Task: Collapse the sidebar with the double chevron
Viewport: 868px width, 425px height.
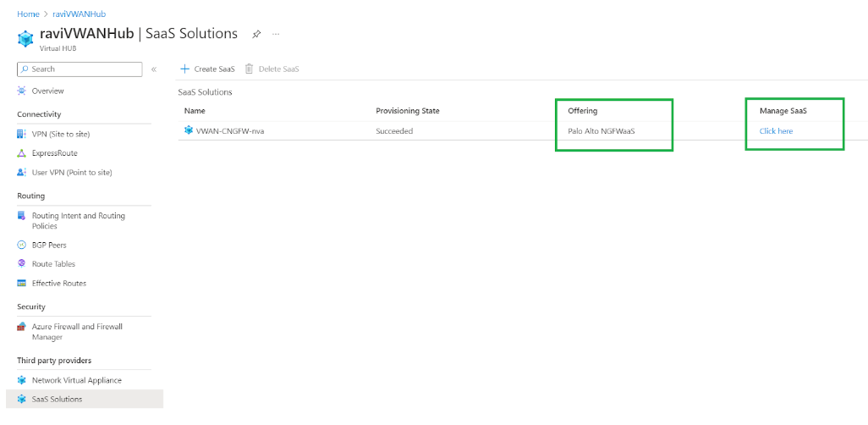Action: (154, 69)
